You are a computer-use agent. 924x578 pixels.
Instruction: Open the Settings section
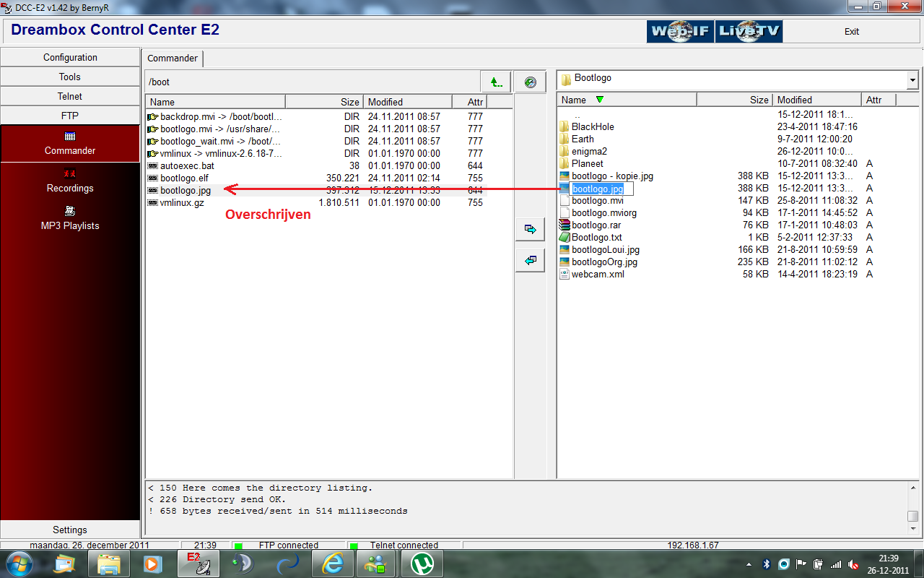pos(70,530)
